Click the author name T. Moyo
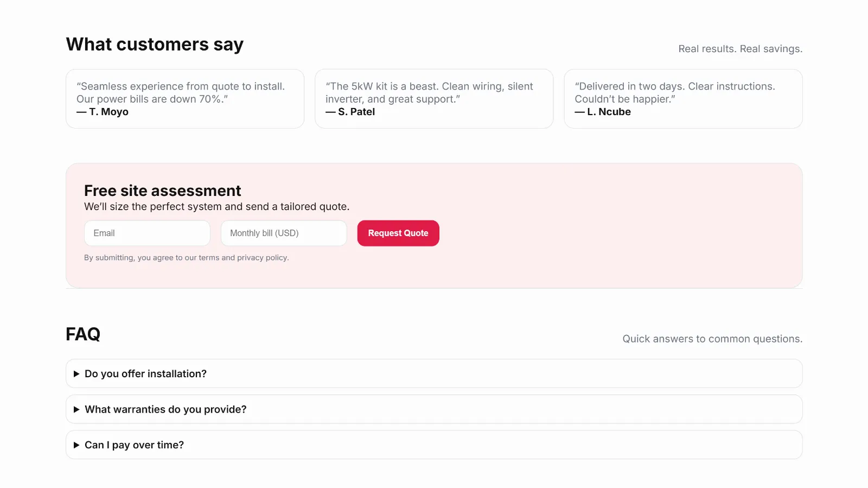The image size is (868, 488). pos(108,112)
